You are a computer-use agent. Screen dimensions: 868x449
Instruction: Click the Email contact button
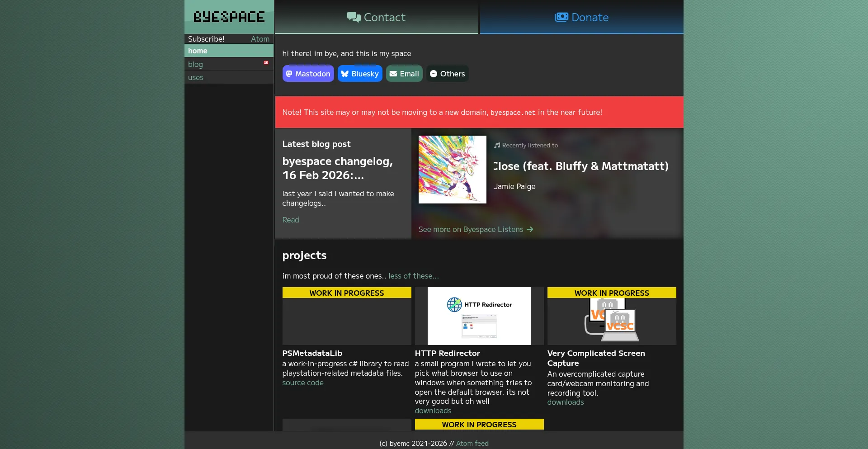coord(404,74)
